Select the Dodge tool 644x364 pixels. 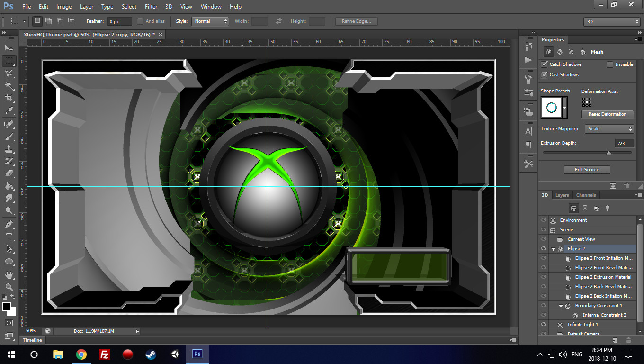pos(9,210)
